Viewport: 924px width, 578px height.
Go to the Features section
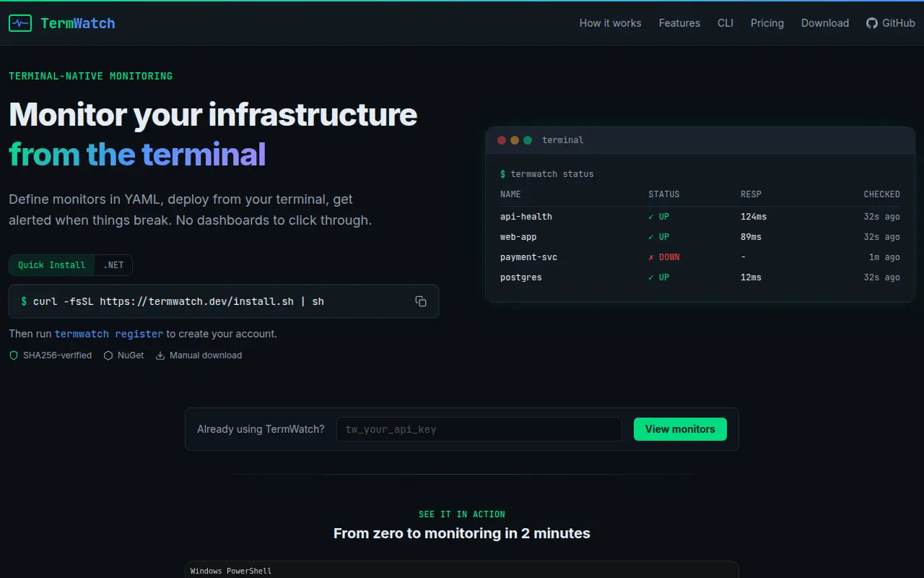pos(679,23)
